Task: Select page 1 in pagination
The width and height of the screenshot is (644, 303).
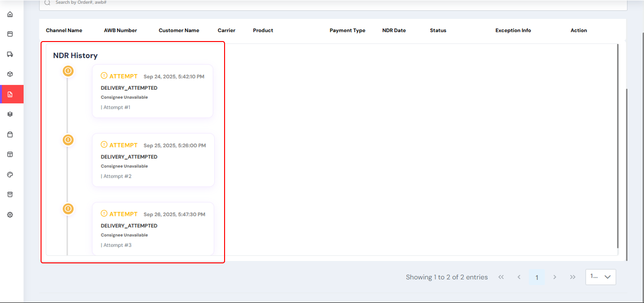Action: point(537,278)
